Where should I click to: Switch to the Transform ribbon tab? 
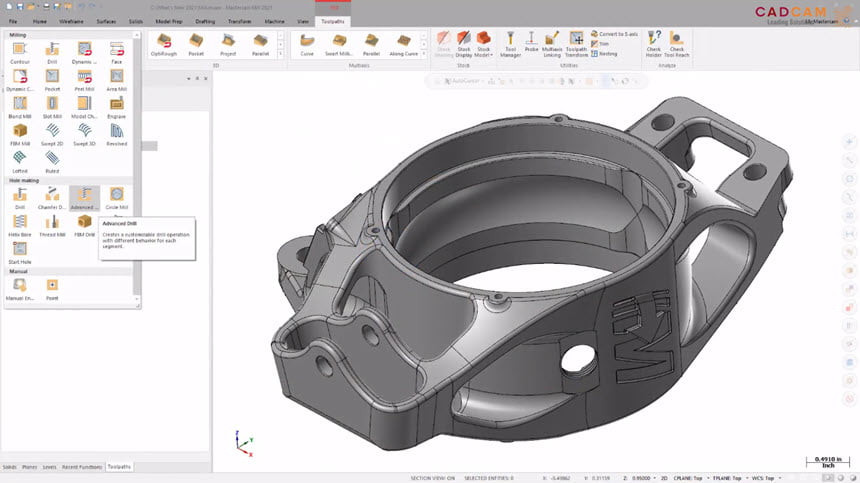[239, 21]
